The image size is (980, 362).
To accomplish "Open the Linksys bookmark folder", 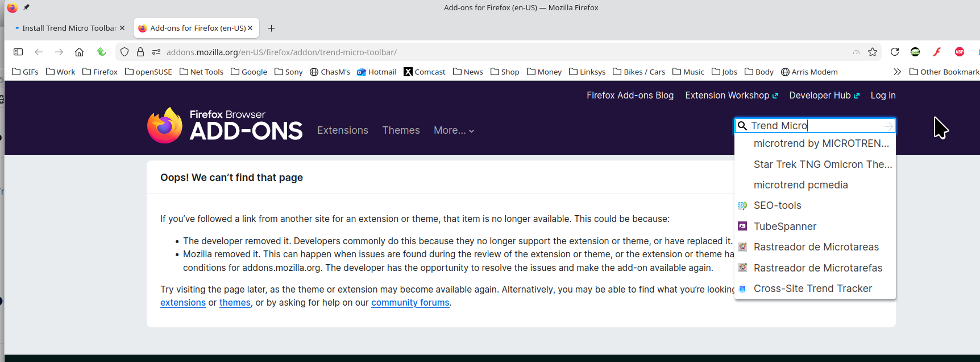I will click(587, 72).
